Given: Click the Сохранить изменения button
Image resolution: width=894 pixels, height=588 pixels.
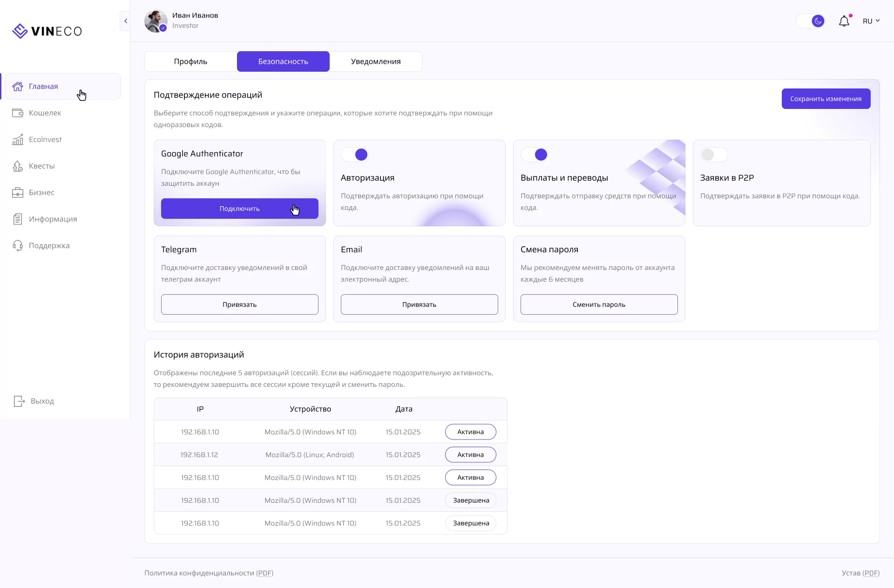Looking at the screenshot, I should coord(826,99).
